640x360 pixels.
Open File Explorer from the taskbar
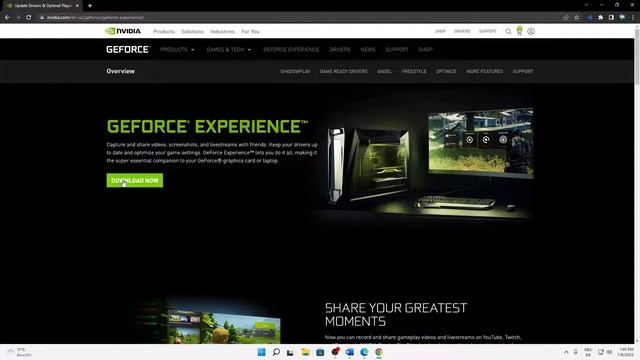point(305,352)
